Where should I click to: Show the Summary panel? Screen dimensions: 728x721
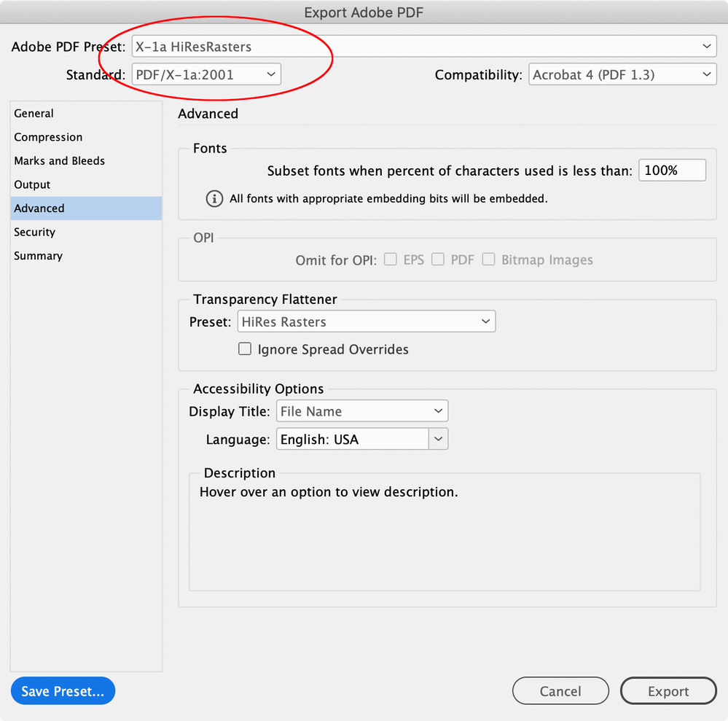point(86,255)
